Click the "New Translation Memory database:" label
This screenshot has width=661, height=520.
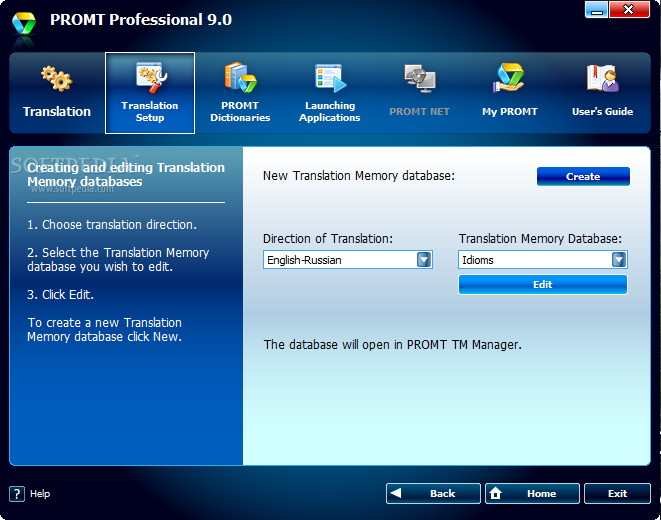pos(359,176)
